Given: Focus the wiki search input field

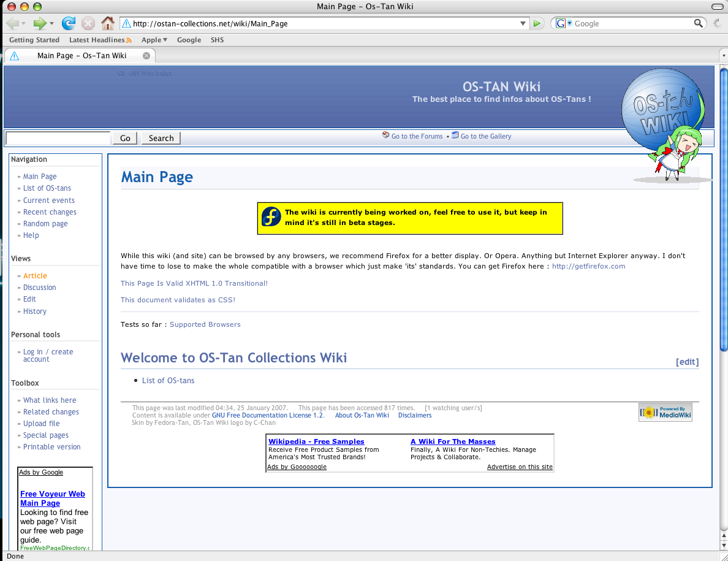Looking at the screenshot, I should 58,138.
